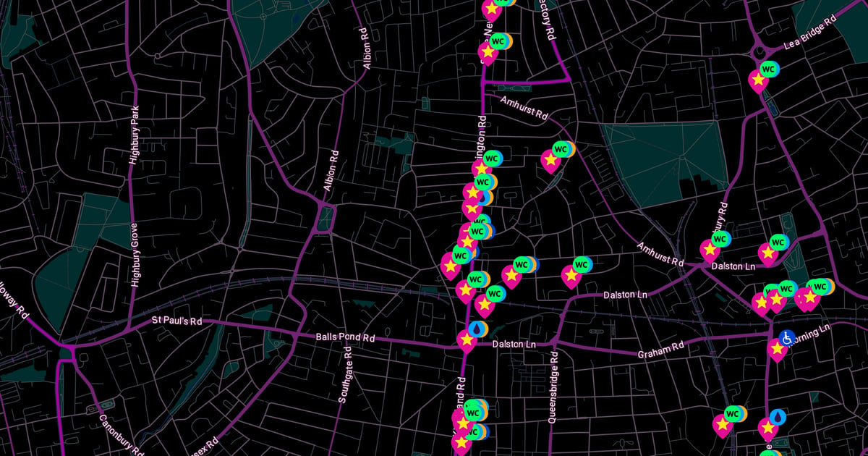
Task: Open the WC marker under Rectory Rd's Amhurst Rd label
Action: coord(561,150)
